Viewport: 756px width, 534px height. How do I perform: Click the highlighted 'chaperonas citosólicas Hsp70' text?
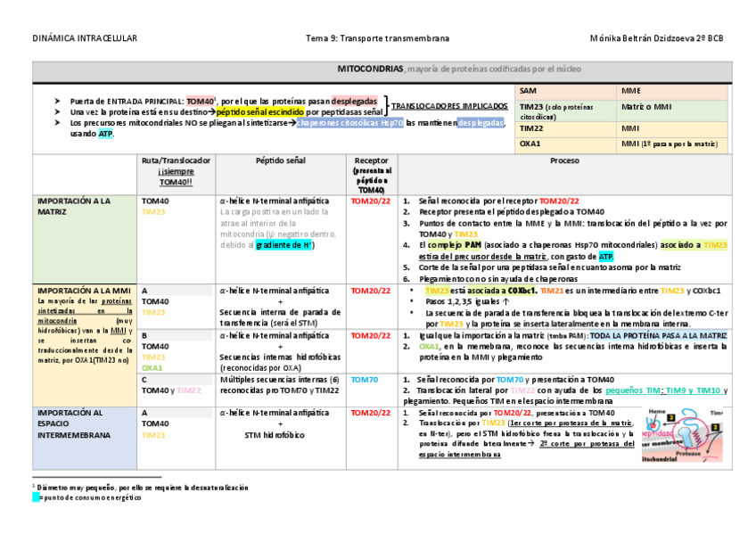point(349,123)
